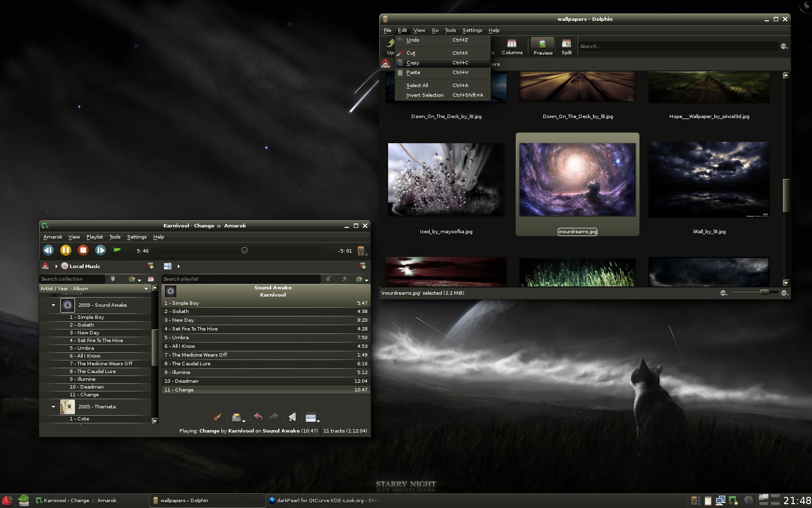Choose Cut from the Edit menu
The image size is (812, 508).
pyautogui.click(x=443, y=53)
